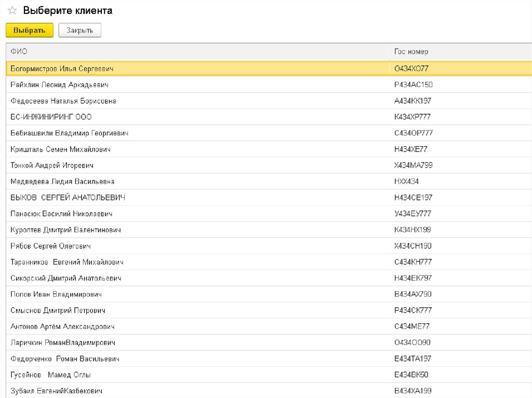
Task: Select client Попов Иван Владимирович
Action: 56,294
